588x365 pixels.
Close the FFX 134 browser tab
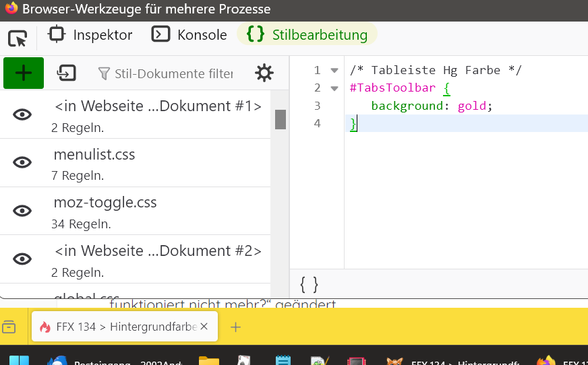coord(204,327)
